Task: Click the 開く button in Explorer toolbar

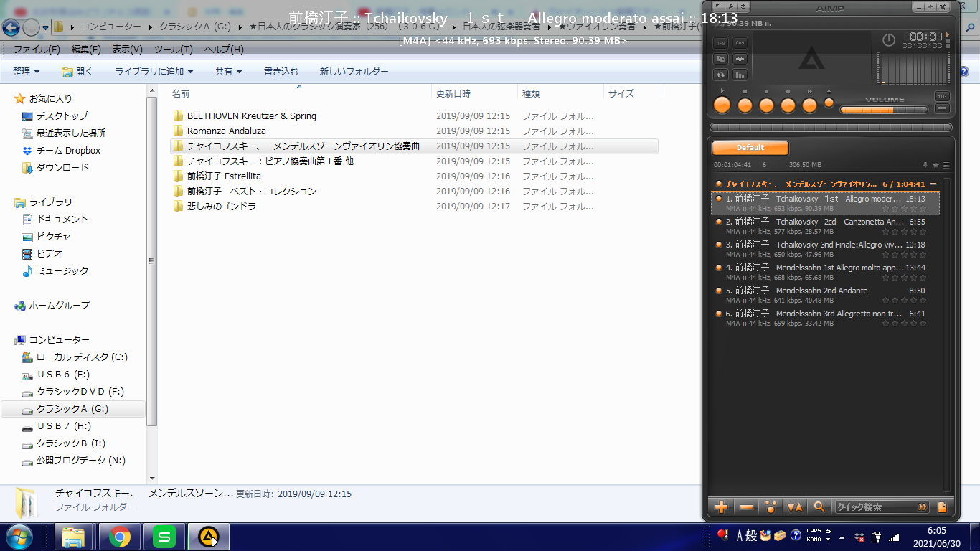Action: [x=77, y=71]
